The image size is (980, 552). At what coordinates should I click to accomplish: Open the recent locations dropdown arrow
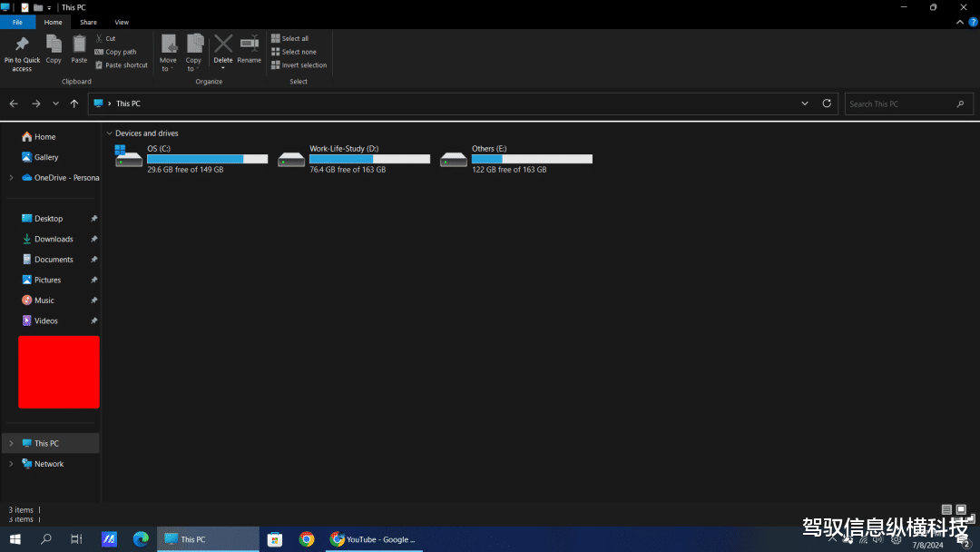click(55, 103)
